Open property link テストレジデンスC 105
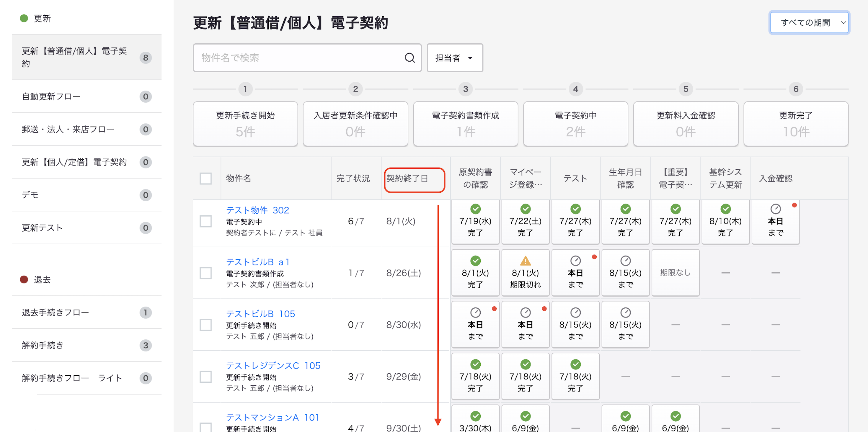 273,366
